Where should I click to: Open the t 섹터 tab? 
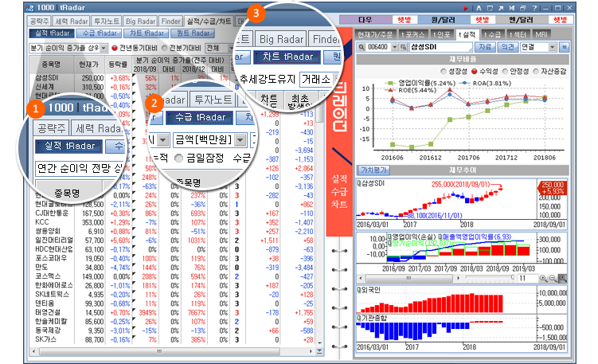(x=518, y=35)
